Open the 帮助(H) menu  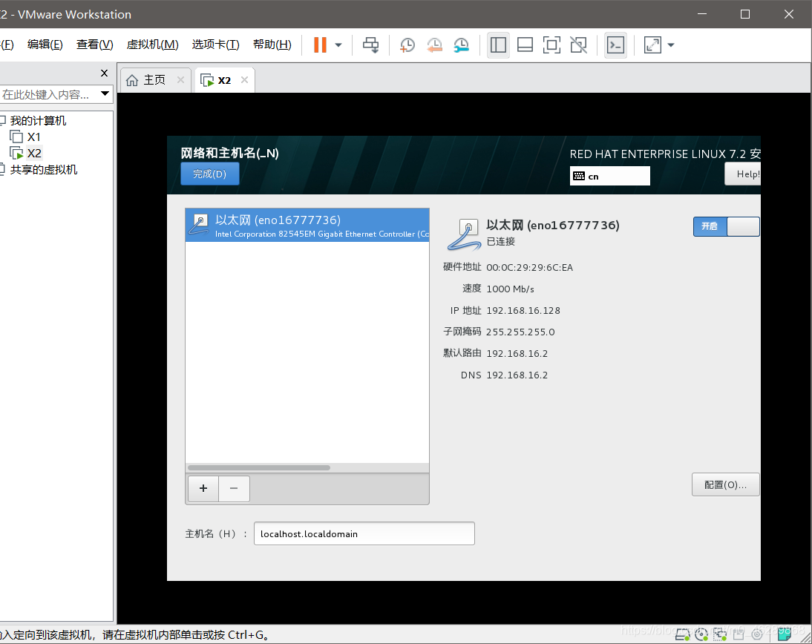click(272, 45)
